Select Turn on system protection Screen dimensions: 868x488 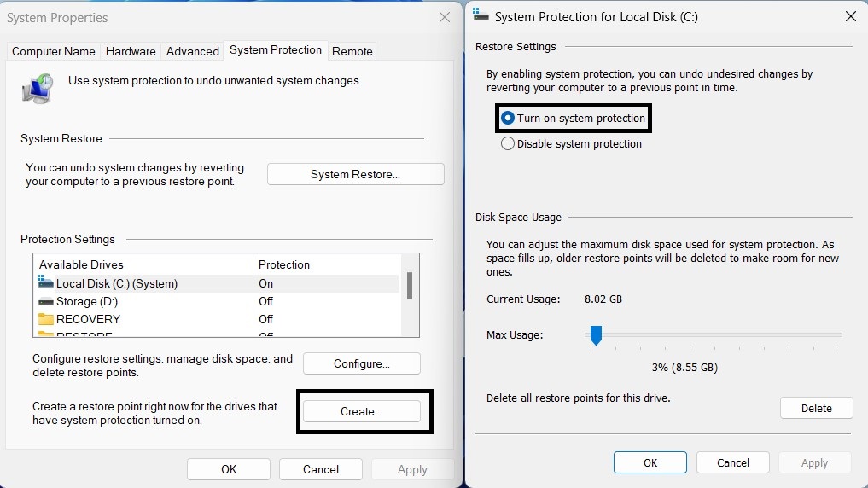tap(573, 118)
